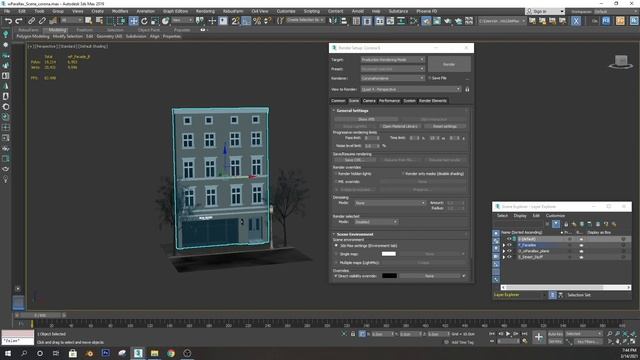This screenshot has height=360, width=640.
Task: Activate the Unlink Selection tool
Action: [x=42, y=21]
